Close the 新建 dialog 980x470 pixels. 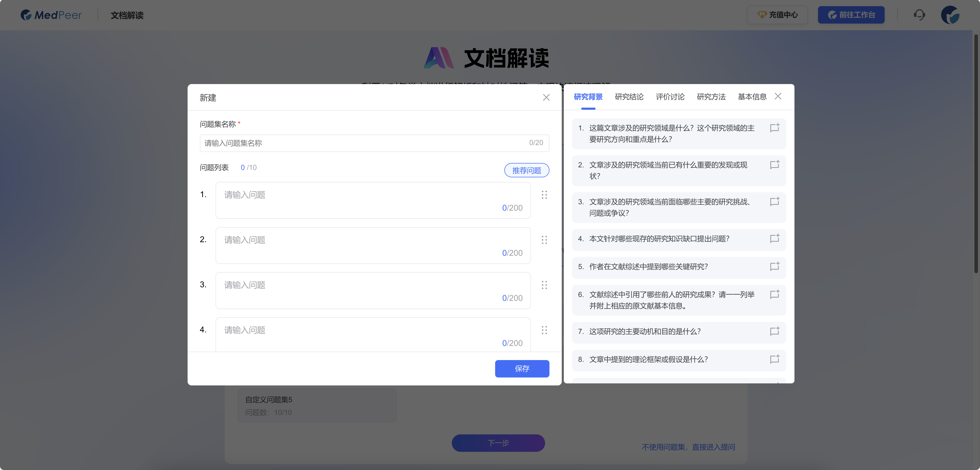[x=546, y=97]
